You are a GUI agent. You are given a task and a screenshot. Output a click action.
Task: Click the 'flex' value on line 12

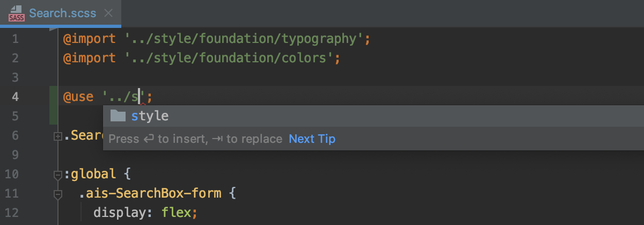[x=176, y=213]
